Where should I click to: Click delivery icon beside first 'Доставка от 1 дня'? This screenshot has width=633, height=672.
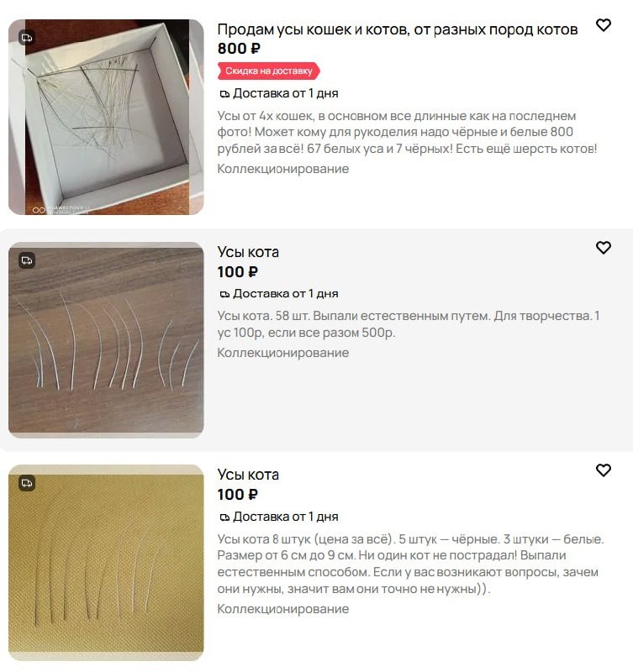(x=224, y=94)
